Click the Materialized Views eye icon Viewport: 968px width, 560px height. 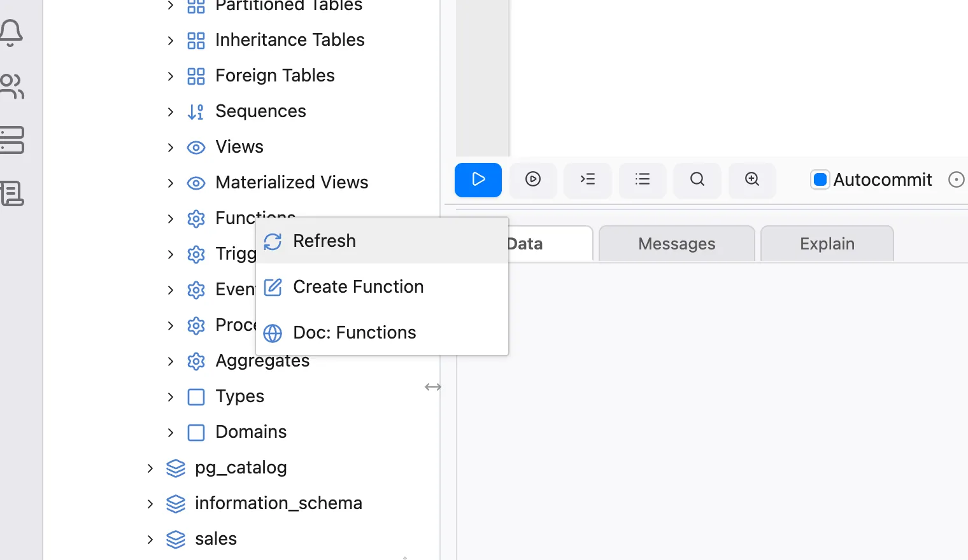point(196,183)
